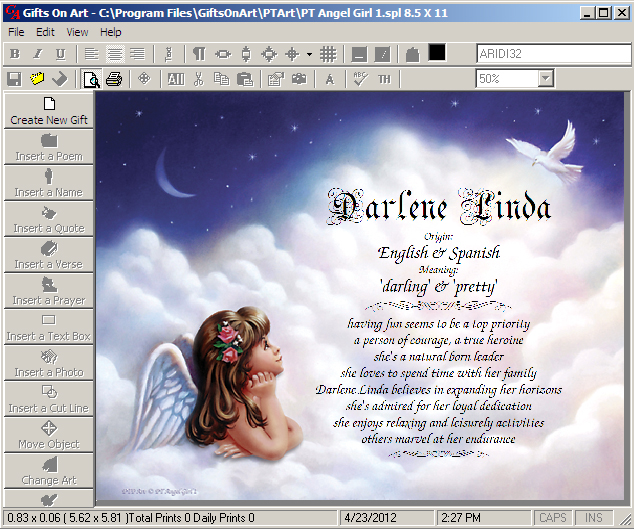Viewport: 634px width, 529px height.
Task: Align text to the left
Action: click(x=92, y=54)
